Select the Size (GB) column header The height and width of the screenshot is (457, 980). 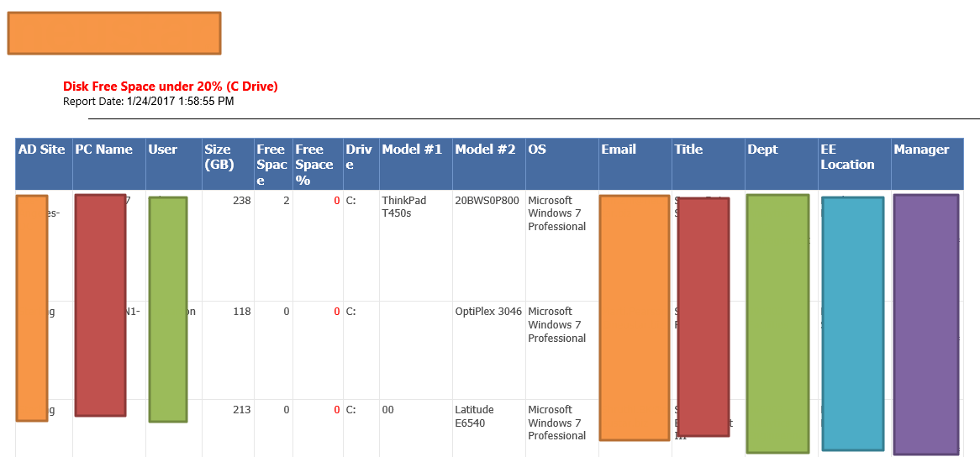[218, 157]
